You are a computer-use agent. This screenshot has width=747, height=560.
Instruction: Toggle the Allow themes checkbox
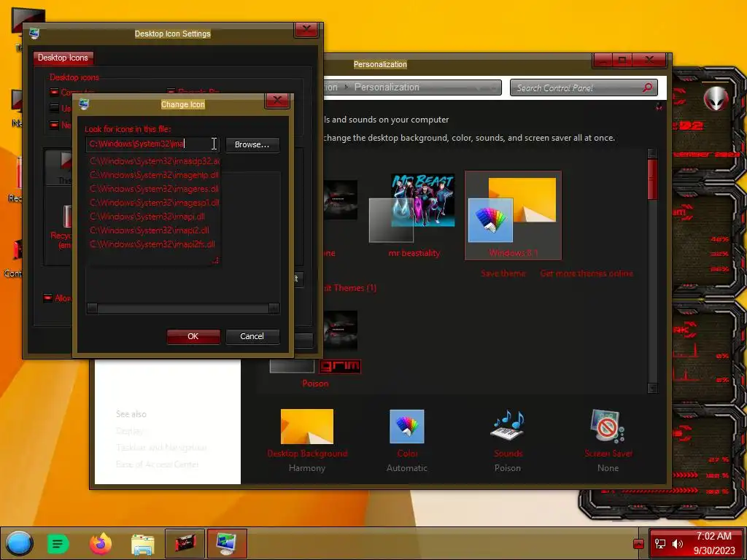coord(47,298)
